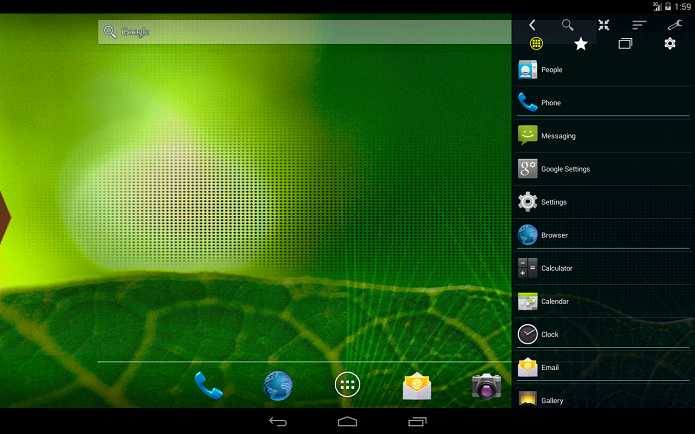Switch to the all apps grid tab
Viewport: 695px width, 434px height.
(536, 43)
